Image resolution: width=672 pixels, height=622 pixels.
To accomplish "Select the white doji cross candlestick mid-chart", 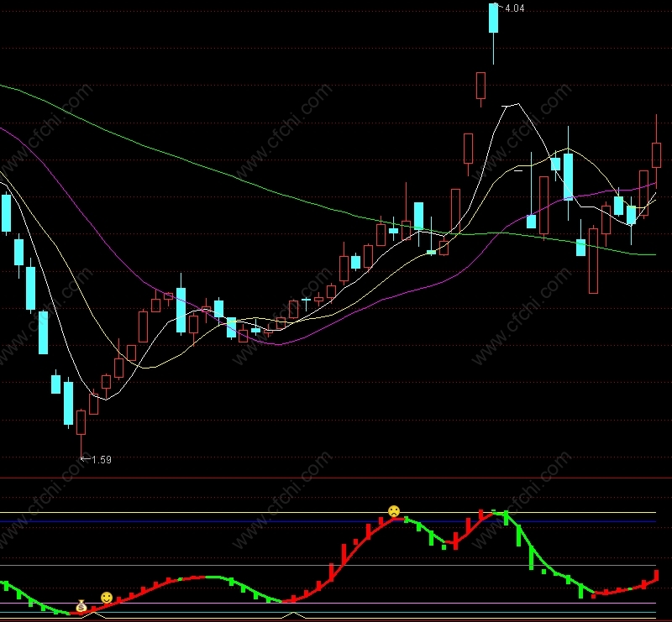I will 306,302.
